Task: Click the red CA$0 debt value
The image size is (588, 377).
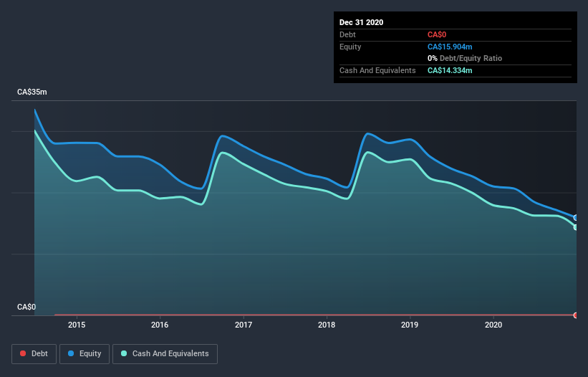Action: coord(437,34)
